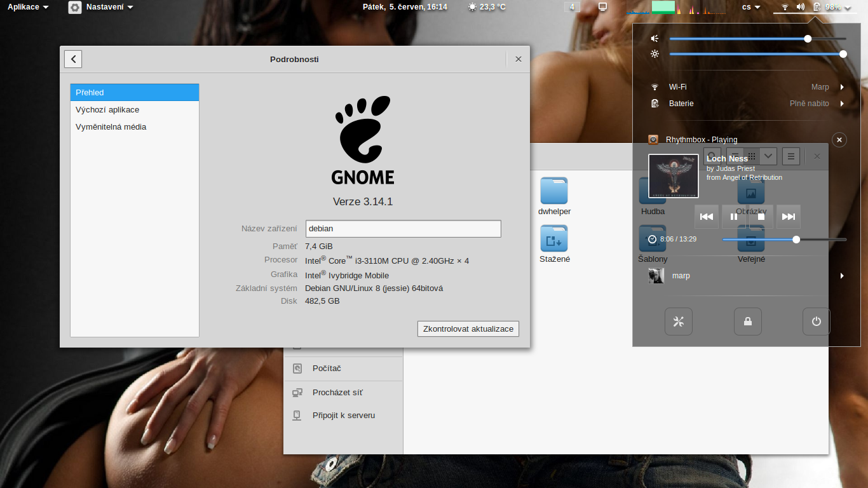Select Počítač in the Files sidebar

343,369
